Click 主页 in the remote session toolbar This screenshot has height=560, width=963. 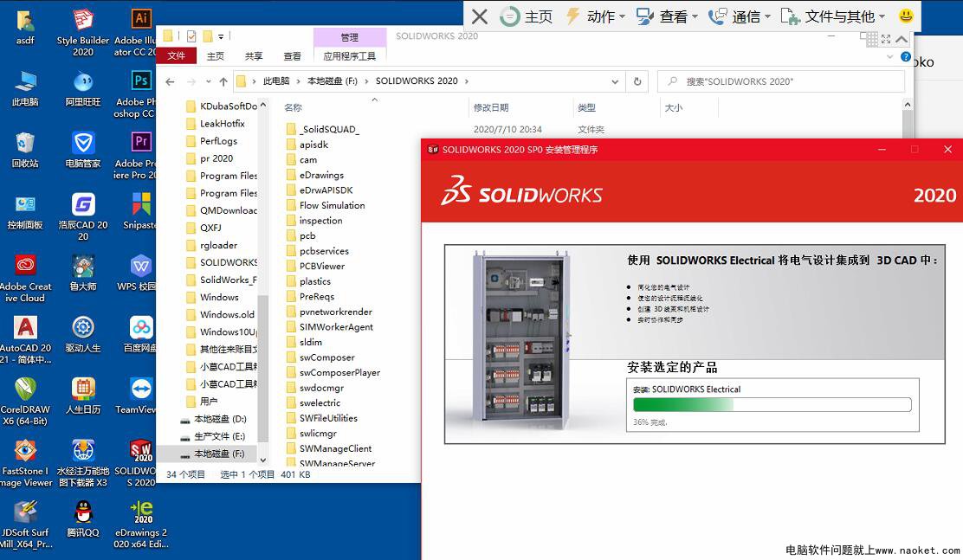[x=527, y=16]
